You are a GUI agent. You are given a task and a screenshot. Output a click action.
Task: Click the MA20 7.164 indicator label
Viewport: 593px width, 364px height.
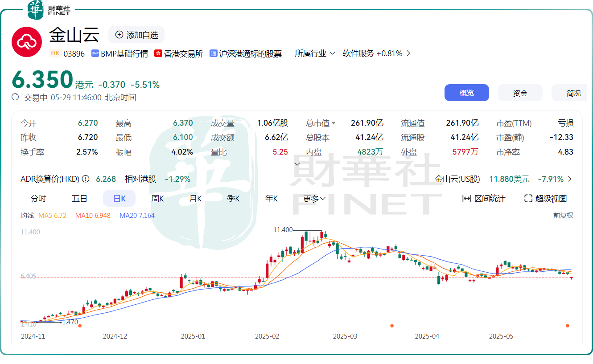coord(137,216)
